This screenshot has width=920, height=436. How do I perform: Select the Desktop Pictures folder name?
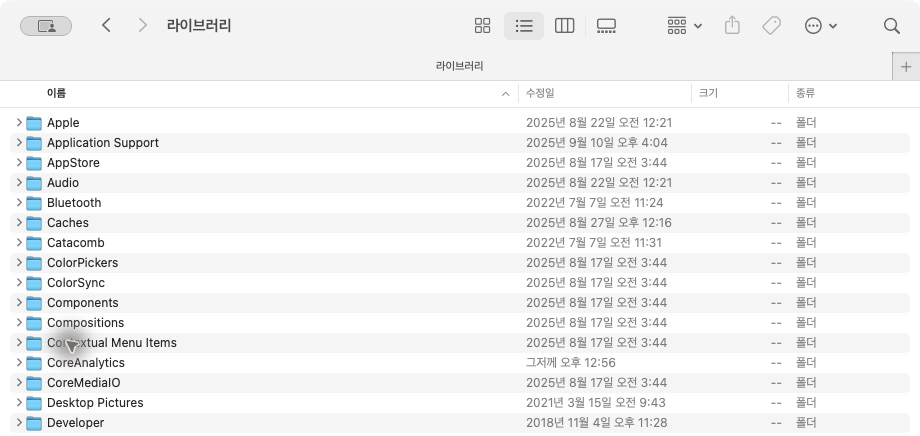(95, 403)
